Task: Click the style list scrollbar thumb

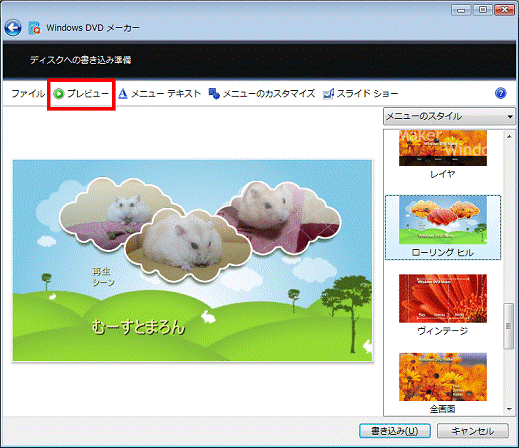Action: click(x=509, y=326)
